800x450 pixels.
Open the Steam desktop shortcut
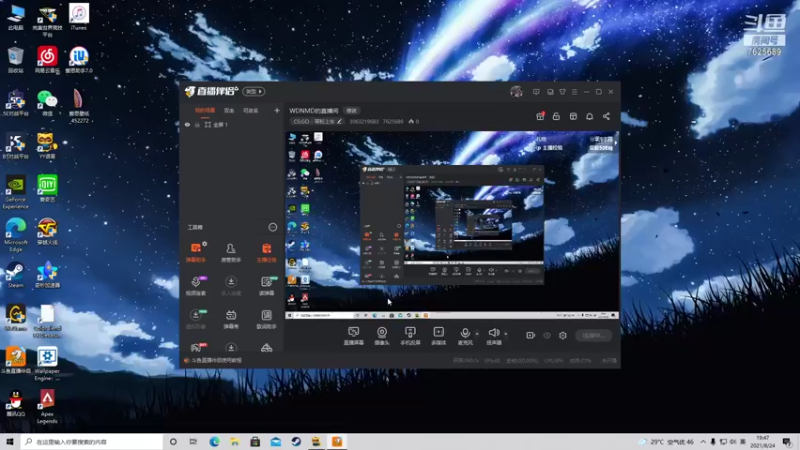tap(15, 275)
